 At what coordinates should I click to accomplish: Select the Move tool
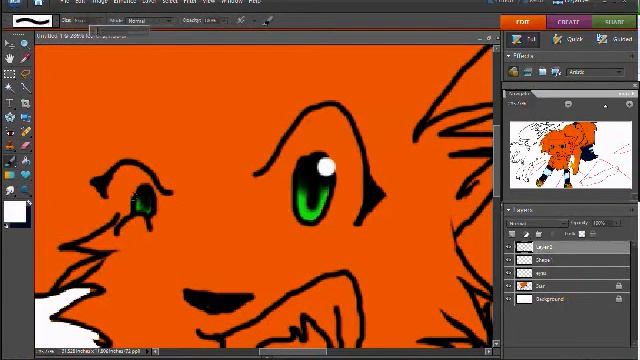click(x=9, y=44)
